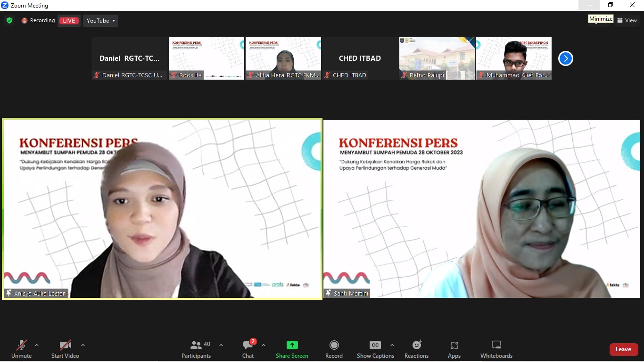Toggle Show Captions
The width and height of the screenshot is (644, 362).
point(375,349)
